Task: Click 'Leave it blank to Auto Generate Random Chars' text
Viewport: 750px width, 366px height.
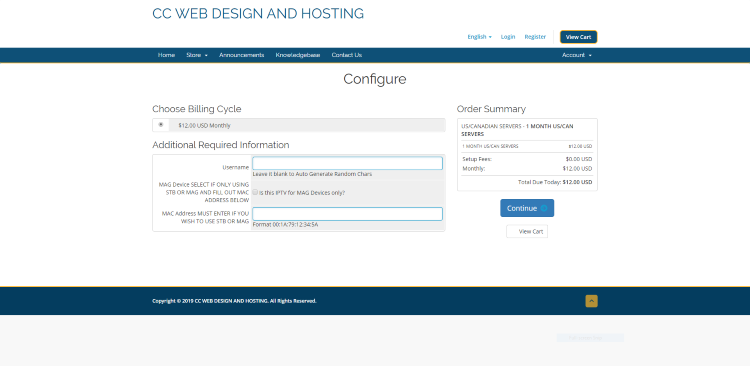Action: click(x=312, y=174)
